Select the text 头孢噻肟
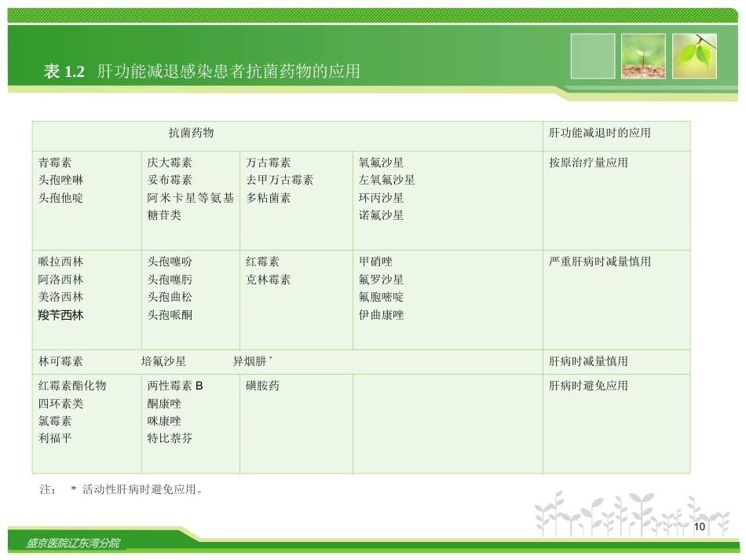The width and height of the screenshot is (746, 560). [170, 280]
